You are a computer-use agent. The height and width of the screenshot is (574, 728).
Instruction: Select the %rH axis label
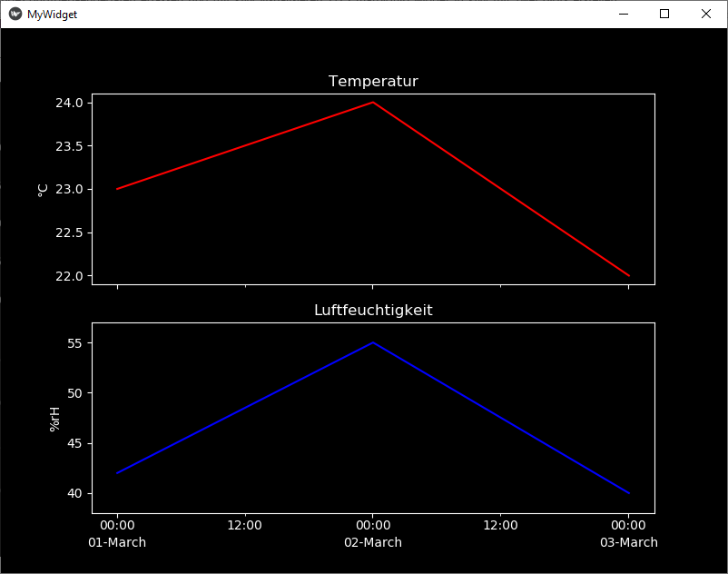pyautogui.click(x=54, y=418)
